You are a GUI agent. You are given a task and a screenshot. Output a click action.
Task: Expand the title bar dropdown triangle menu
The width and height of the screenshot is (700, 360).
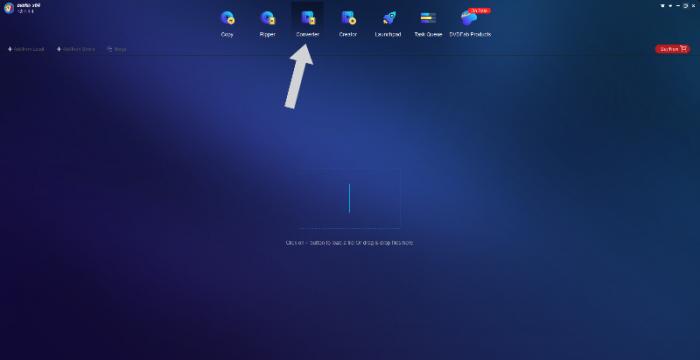click(670, 6)
